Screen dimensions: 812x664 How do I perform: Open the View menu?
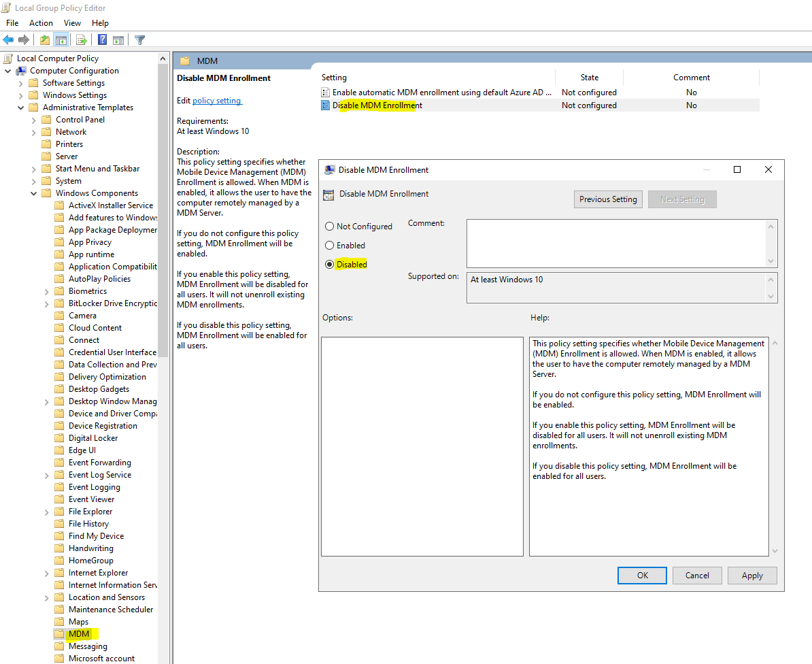[72, 22]
